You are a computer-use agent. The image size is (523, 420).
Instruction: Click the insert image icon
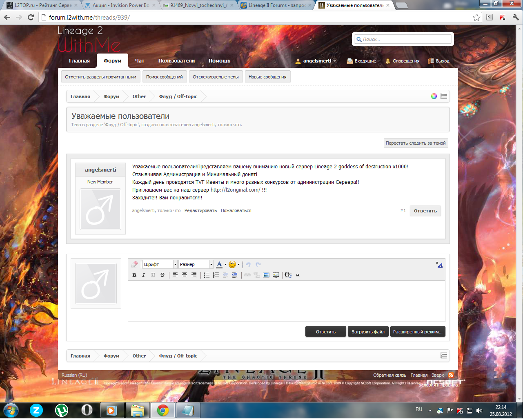[266, 275]
